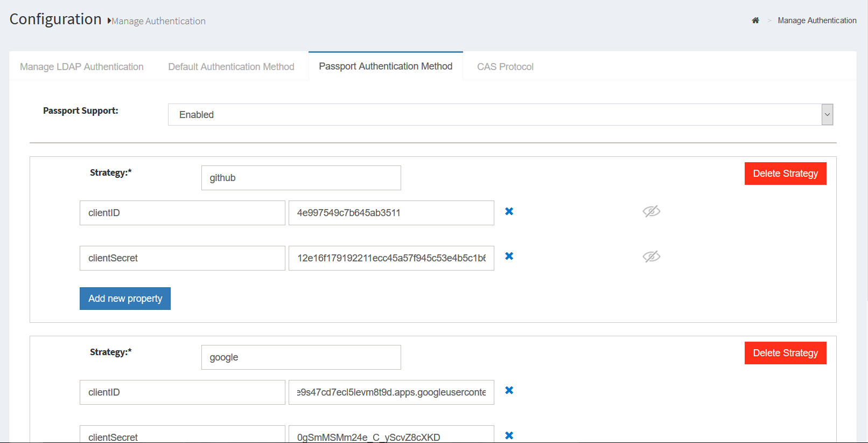
Task: Toggle visibility of github clientSecret value
Action: point(651,257)
